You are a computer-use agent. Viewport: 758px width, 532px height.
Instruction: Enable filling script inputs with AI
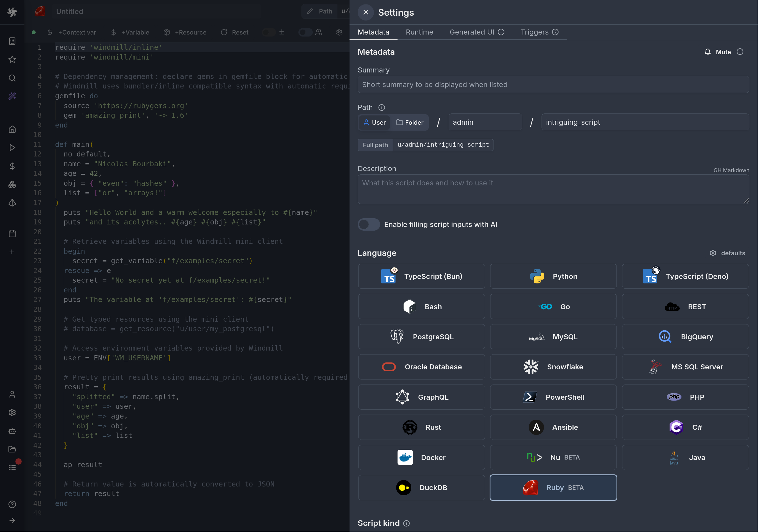click(368, 224)
